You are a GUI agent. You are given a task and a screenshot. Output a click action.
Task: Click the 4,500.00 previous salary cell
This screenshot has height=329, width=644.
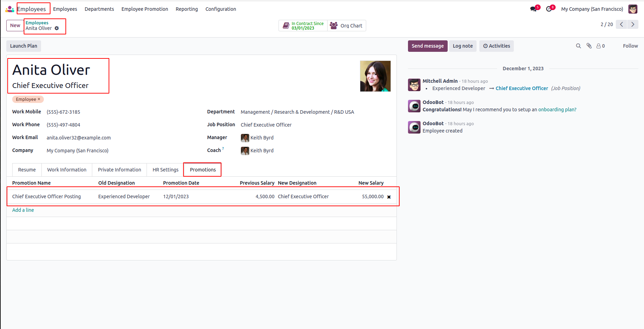coord(265,196)
